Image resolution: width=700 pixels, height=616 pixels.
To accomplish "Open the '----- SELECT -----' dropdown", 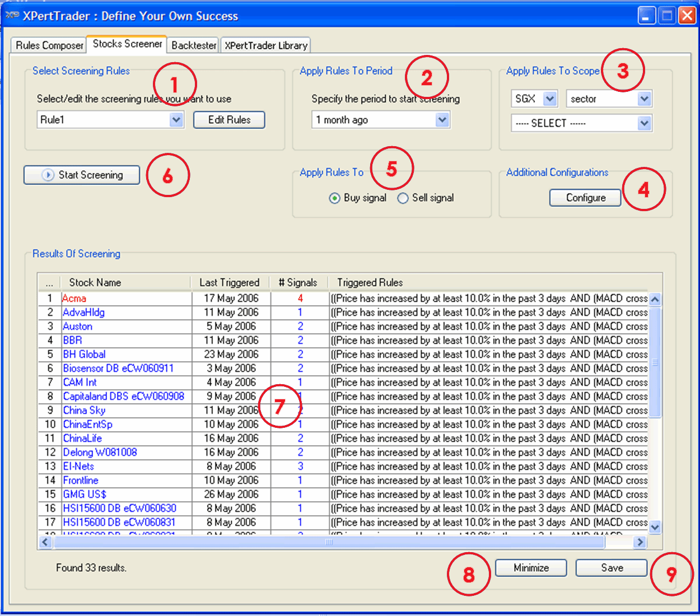I will 645,123.
